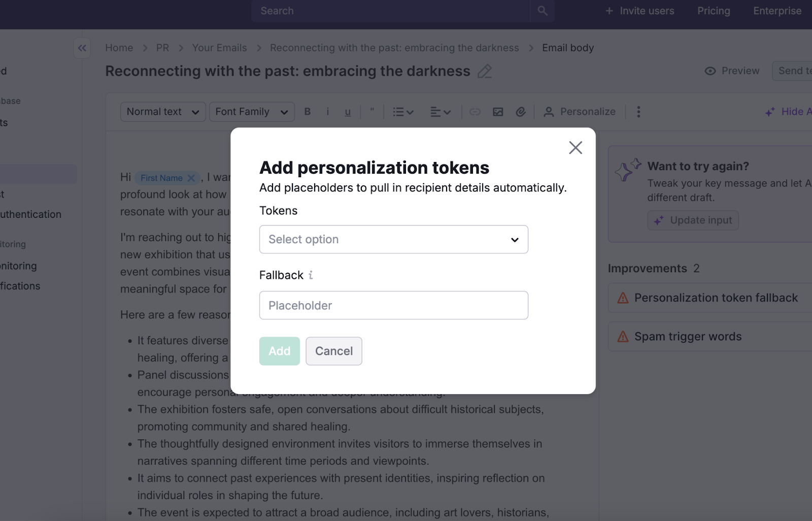
Task: Go to Your Emails breadcrumb
Action: 219,48
